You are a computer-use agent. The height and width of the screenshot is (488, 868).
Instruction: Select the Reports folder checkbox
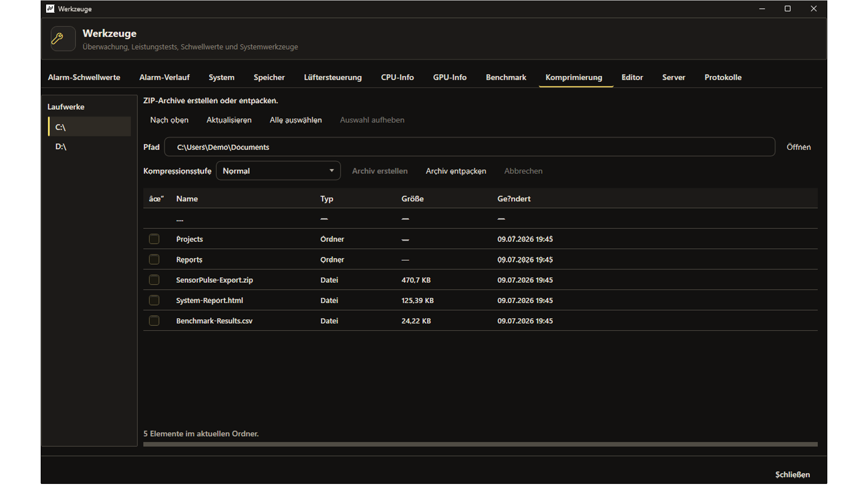(154, 259)
